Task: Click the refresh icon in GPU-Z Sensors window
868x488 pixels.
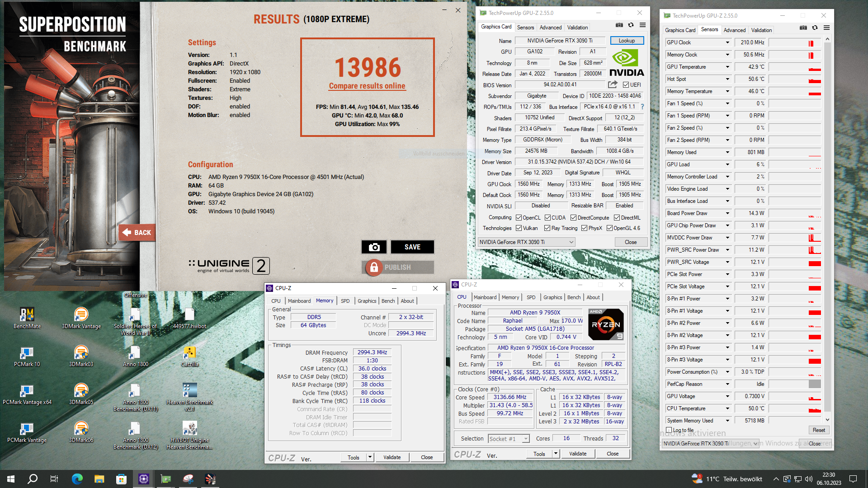Action: (815, 28)
